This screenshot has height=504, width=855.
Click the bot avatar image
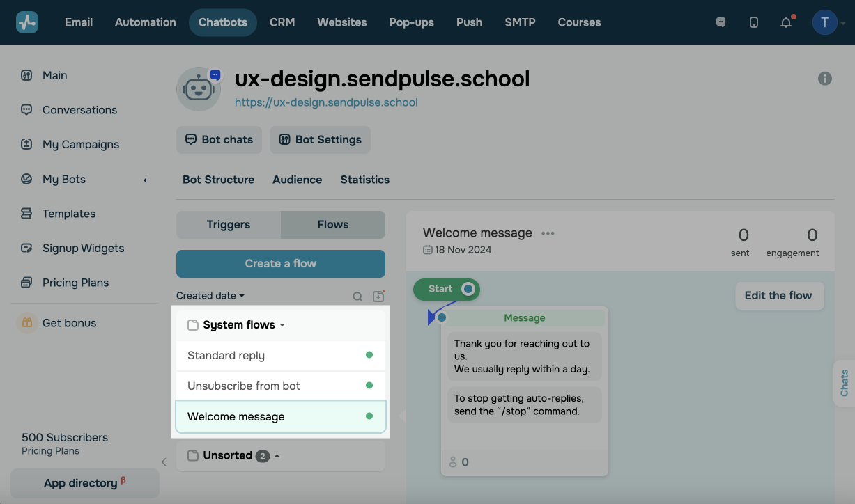199,88
